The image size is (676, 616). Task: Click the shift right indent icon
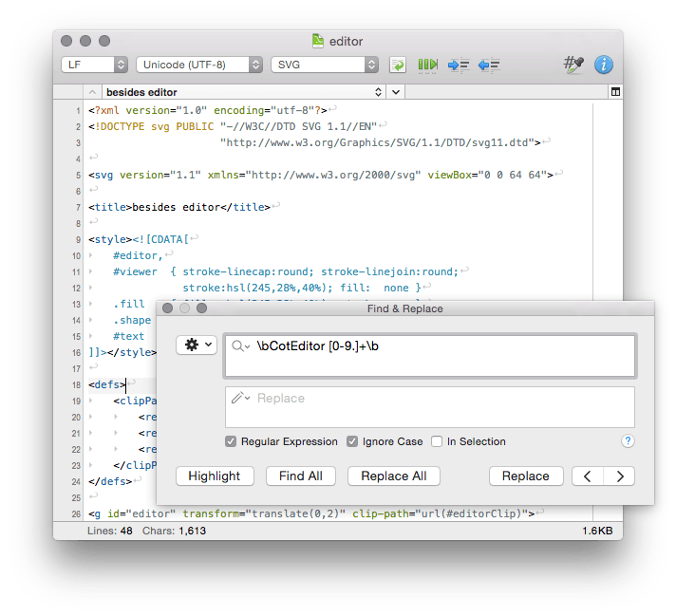tap(459, 65)
